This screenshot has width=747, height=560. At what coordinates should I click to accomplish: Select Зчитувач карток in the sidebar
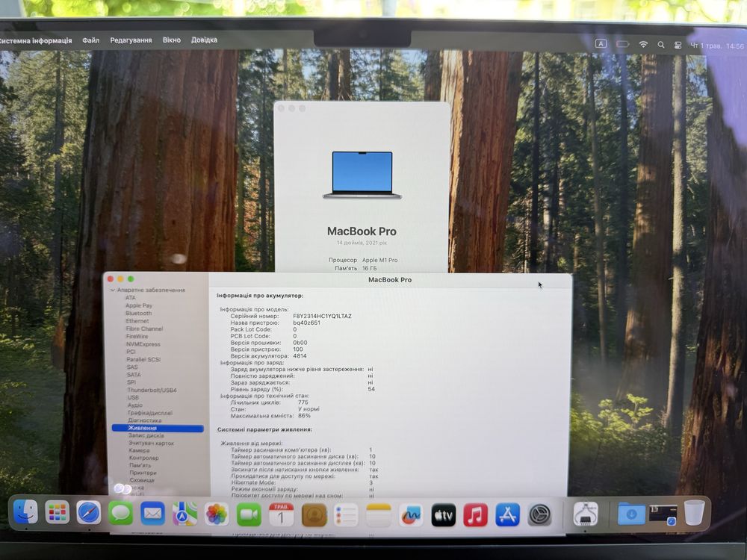[151, 443]
